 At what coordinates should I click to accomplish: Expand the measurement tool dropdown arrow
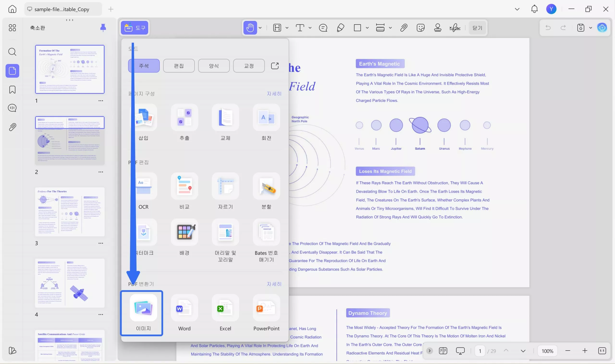click(390, 28)
